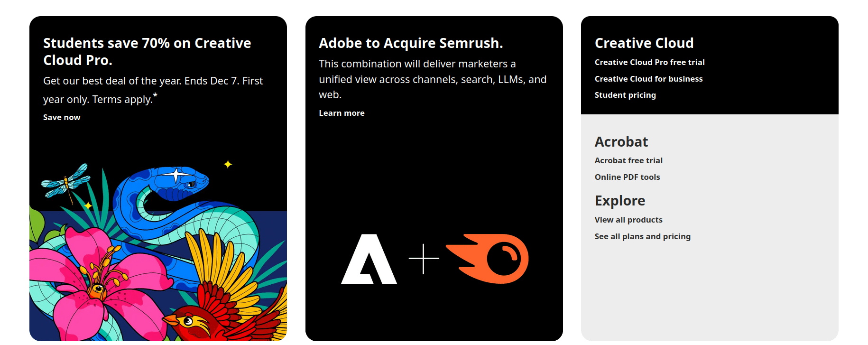Start the Acrobat free trial

click(x=628, y=160)
